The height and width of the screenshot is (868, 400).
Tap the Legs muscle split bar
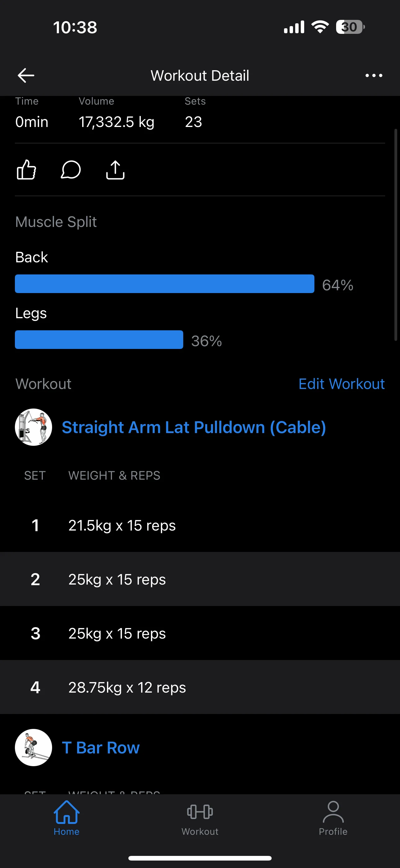point(99,340)
